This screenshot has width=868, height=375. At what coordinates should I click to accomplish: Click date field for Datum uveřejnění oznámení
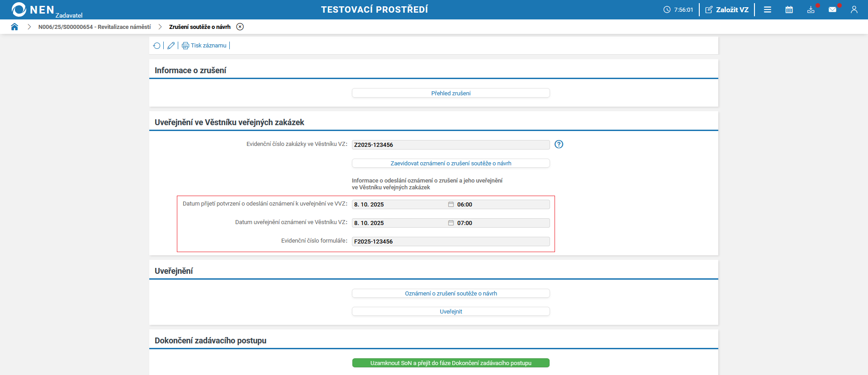click(x=399, y=223)
